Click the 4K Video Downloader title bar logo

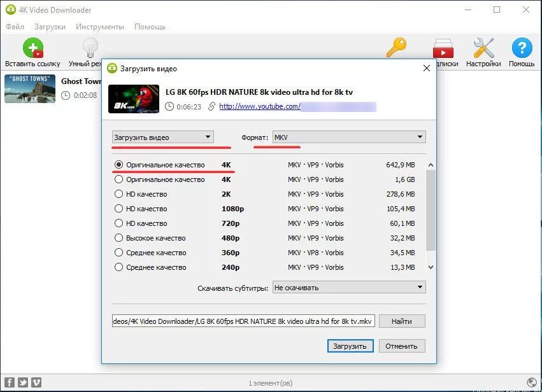point(11,10)
